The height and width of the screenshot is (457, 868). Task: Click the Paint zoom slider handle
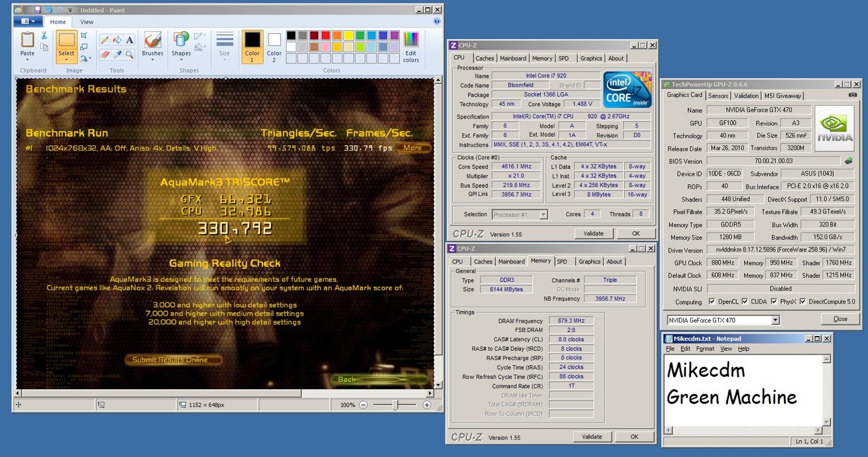(395, 405)
